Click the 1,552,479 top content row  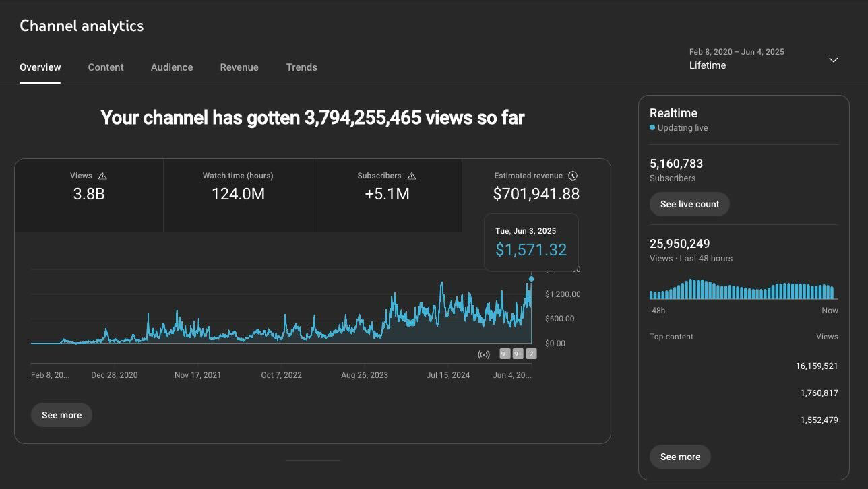click(x=744, y=420)
